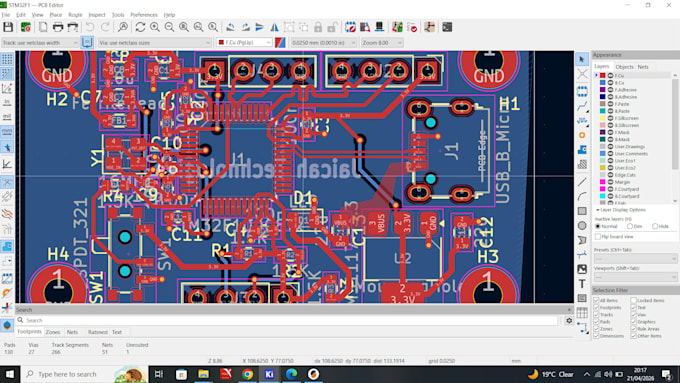Open File Explorer from the taskbar
Image resolution: width=680 pixels, height=383 pixels.
[x=203, y=374]
